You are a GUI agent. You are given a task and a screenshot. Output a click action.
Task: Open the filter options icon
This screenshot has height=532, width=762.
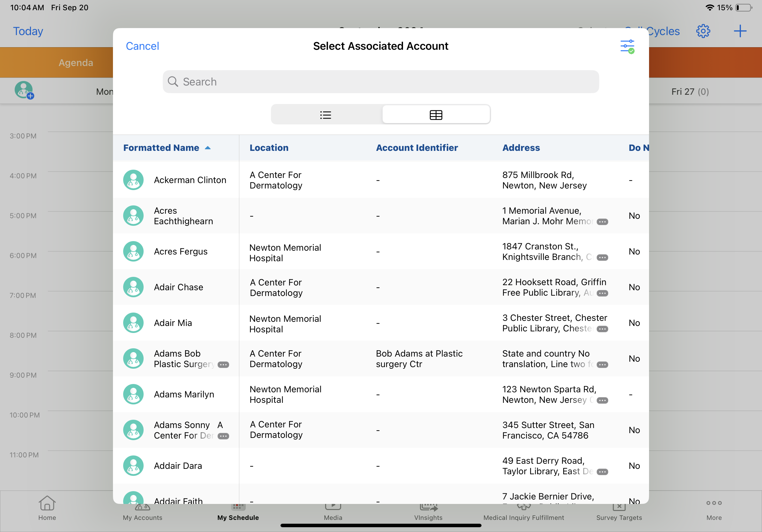point(627,47)
